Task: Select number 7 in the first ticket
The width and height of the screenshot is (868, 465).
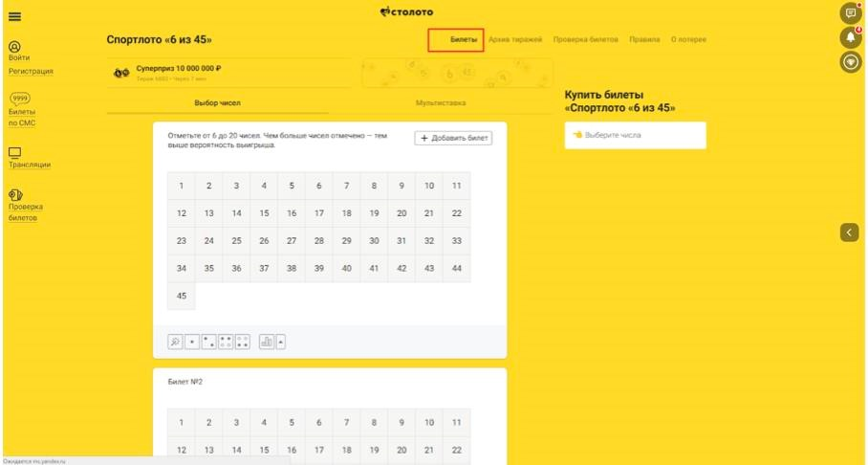Action: coord(347,186)
